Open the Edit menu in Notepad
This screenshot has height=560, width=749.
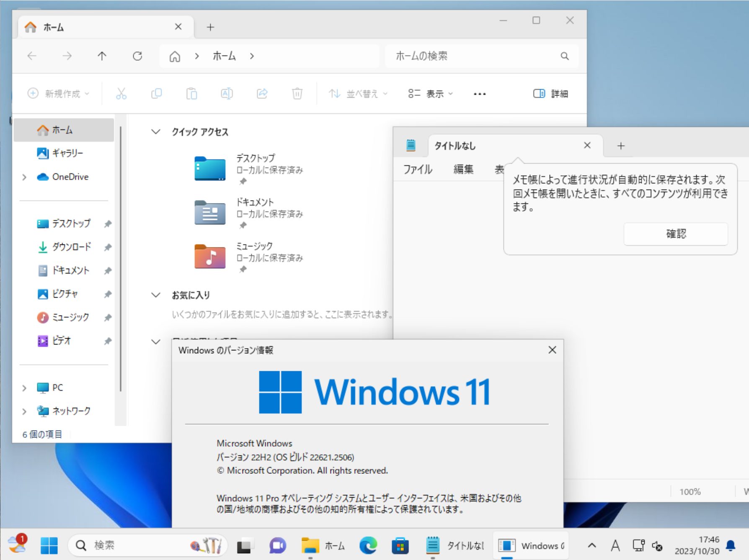click(463, 170)
